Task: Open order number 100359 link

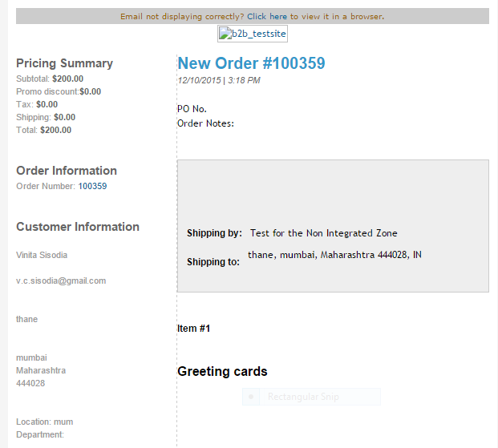Action: coord(92,186)
